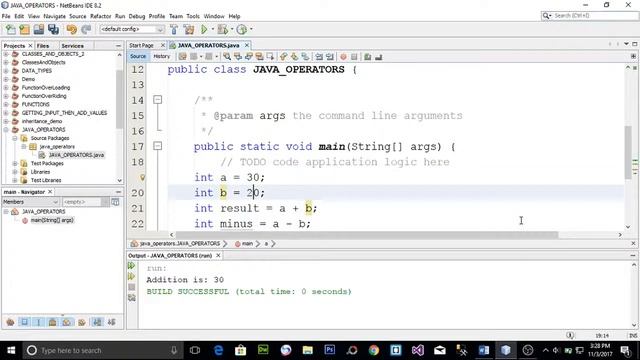Collapse the JAVA_OPERATORS project node
Screen dimensions: 640x360
click(6, 129)
